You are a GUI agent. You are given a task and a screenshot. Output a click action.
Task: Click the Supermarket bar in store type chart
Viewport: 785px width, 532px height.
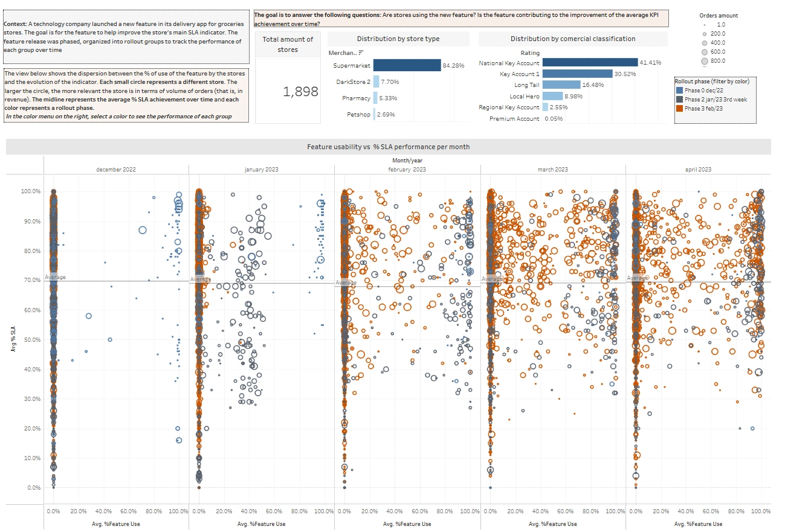tap(407, 65)
